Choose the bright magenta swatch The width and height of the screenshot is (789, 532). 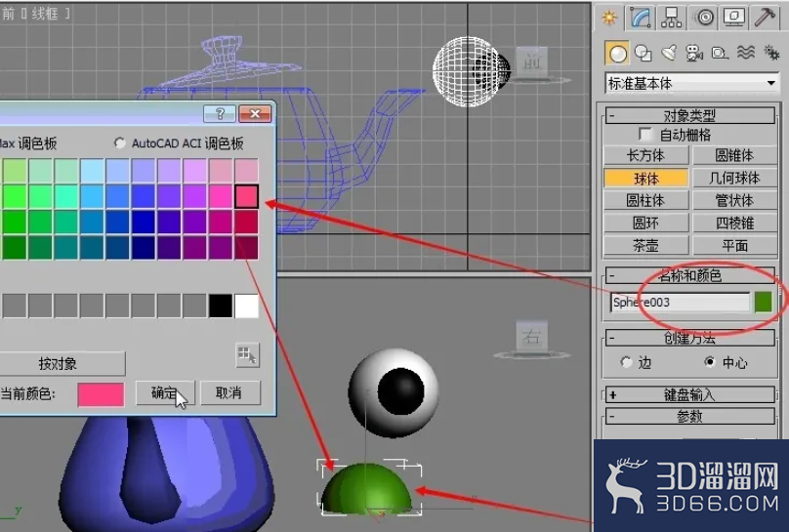coord(221,196)
